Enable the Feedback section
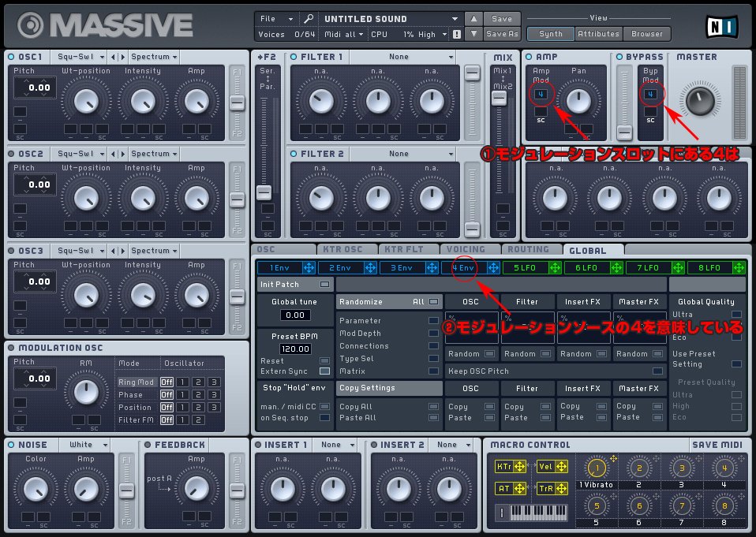The image size is (756, 537). click(x=148, y=445)
